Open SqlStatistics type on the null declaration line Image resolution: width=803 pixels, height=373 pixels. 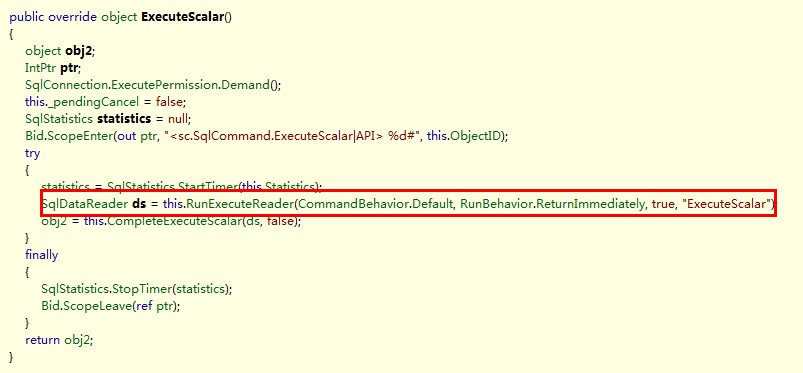[59, 119]
